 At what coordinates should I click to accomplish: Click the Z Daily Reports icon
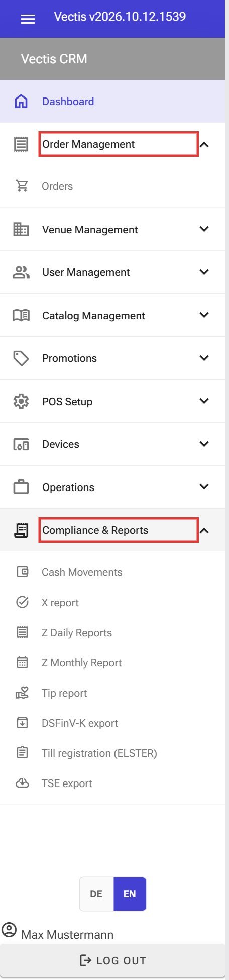23,632
